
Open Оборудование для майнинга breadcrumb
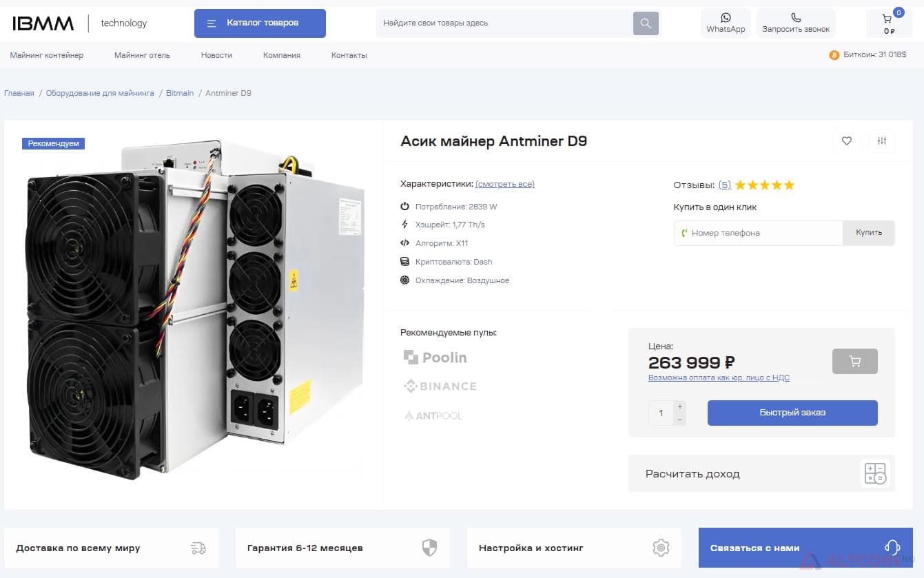(x=100, y=93)
